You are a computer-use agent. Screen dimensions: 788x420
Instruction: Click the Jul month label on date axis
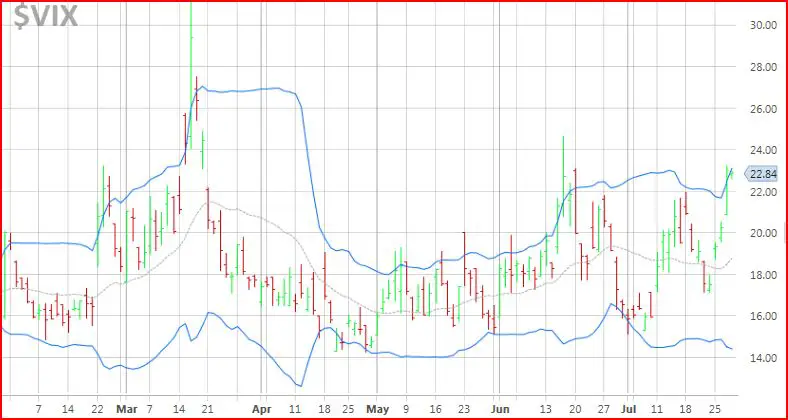629,409
